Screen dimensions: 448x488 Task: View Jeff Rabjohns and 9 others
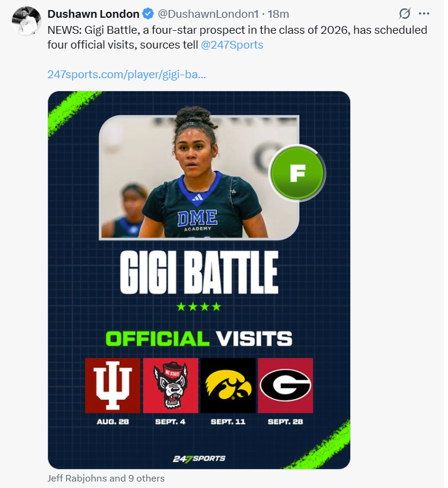(x=106, y=478)
